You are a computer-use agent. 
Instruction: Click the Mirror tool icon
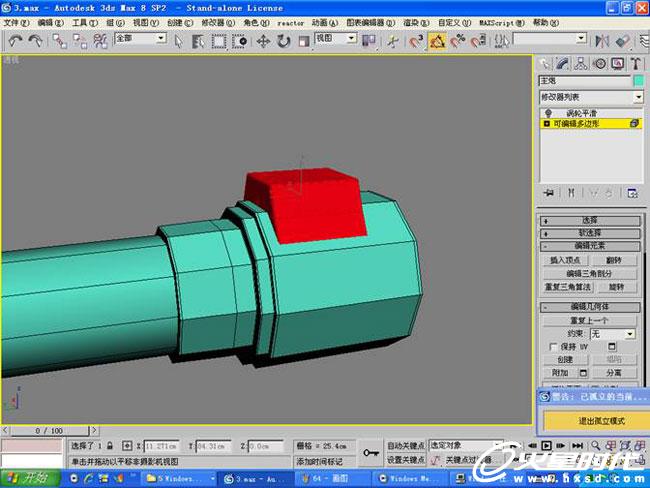[602, 41]
